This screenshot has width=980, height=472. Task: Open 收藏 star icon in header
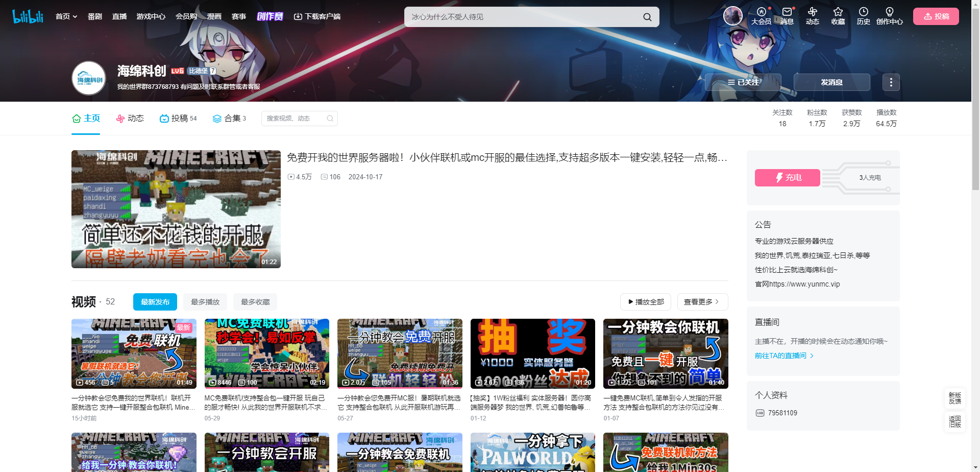click(x=838, y=16)
